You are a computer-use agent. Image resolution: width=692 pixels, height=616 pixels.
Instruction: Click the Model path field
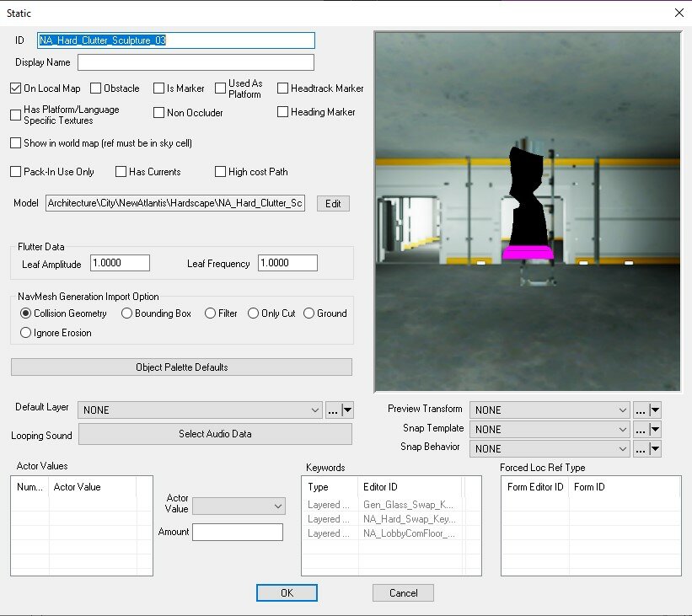coord(175,203)
